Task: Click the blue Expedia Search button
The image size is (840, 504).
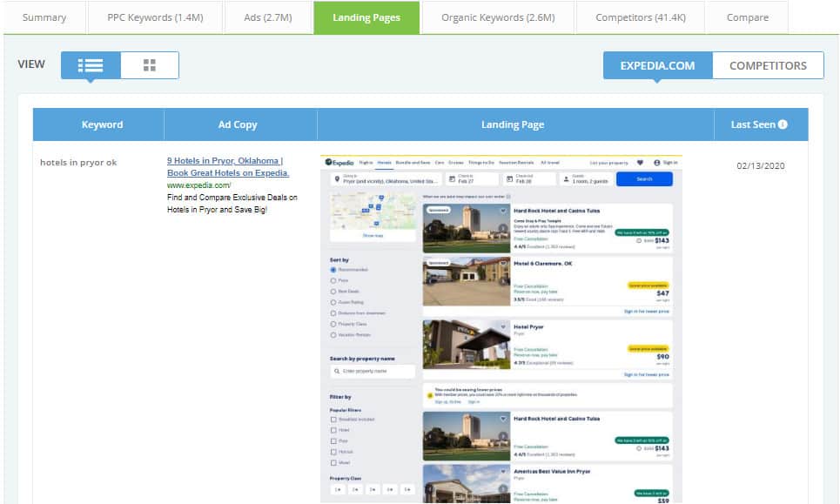Action: [644, 178]
